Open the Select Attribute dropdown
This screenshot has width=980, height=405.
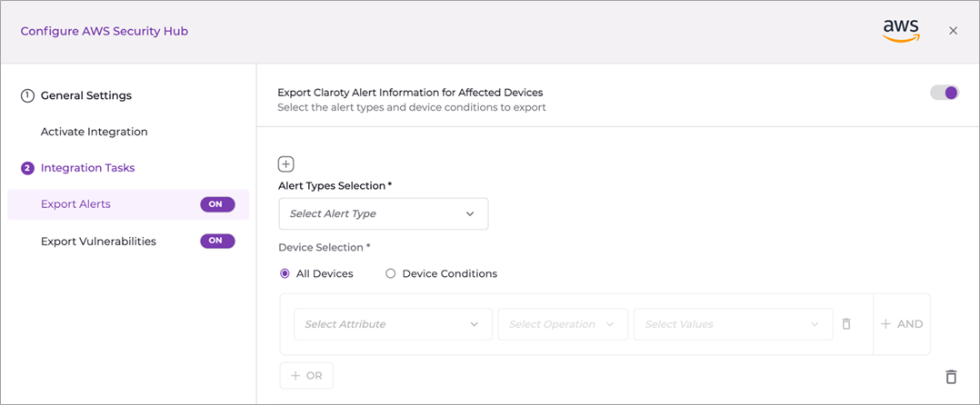coord(393,324)
